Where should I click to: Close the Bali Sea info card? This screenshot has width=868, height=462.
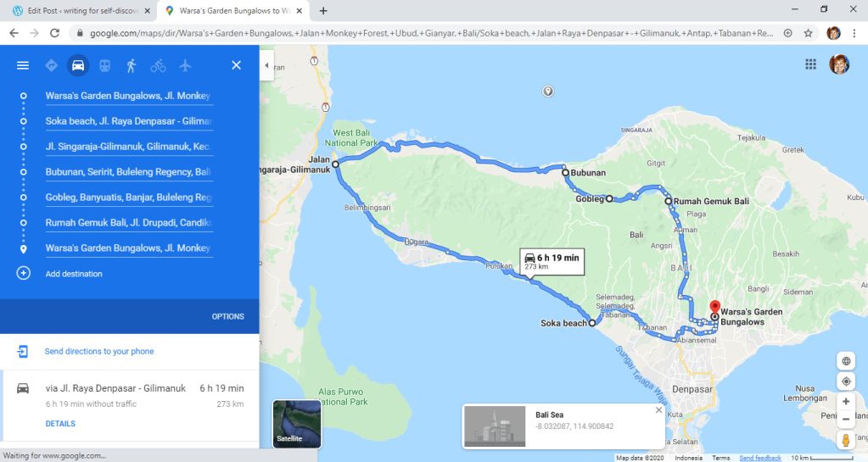pos(658,410)
